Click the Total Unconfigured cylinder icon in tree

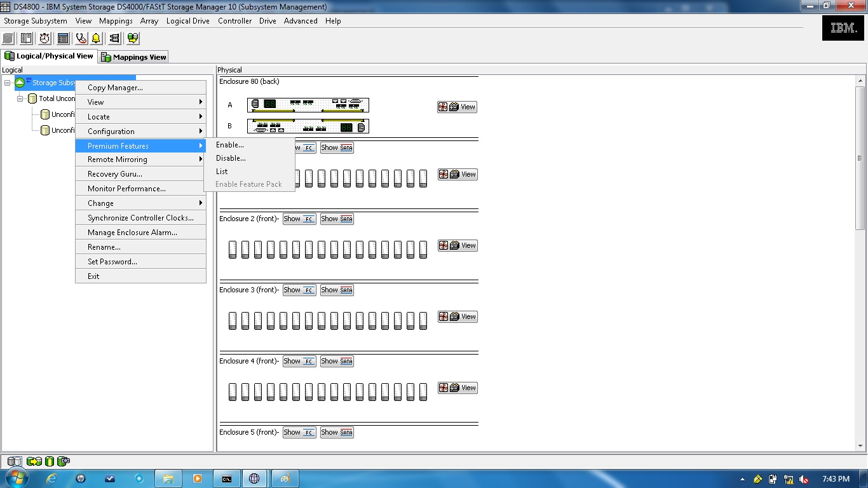pyautogui.click(x=32, y=98)
